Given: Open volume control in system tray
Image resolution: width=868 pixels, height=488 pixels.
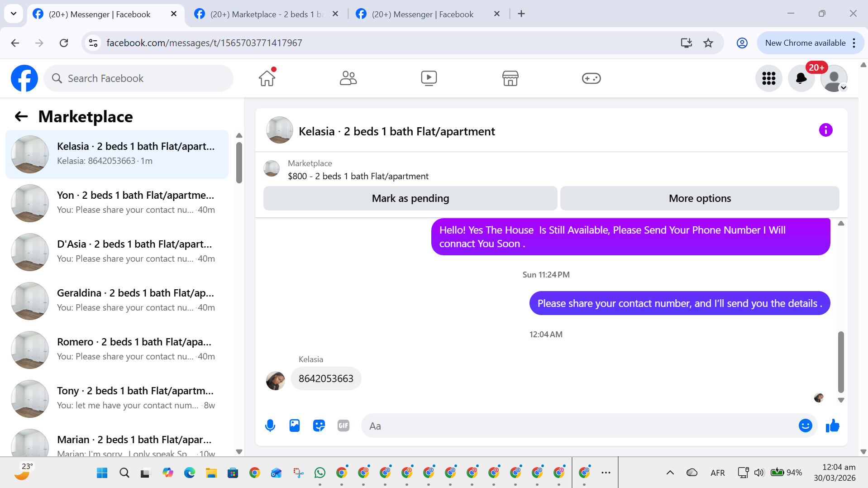Looking at the screenshot, I should pyautogui.click(x=759, y=473).
